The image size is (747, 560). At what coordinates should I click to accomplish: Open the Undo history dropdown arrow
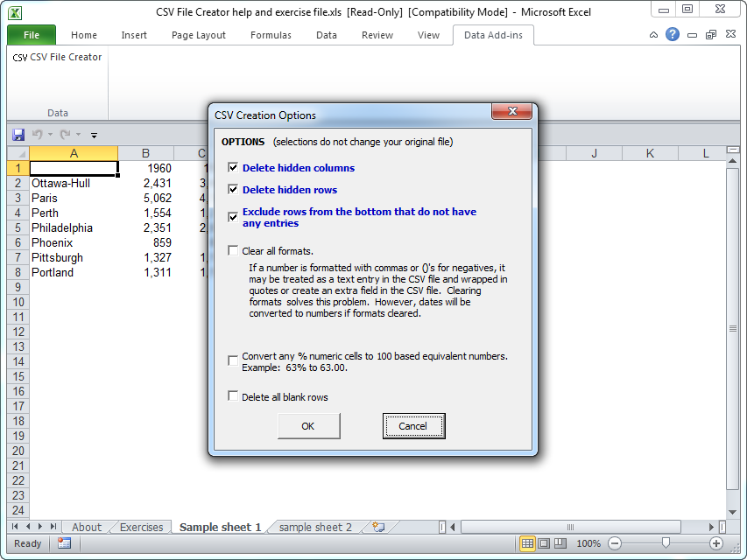(50, 135)
